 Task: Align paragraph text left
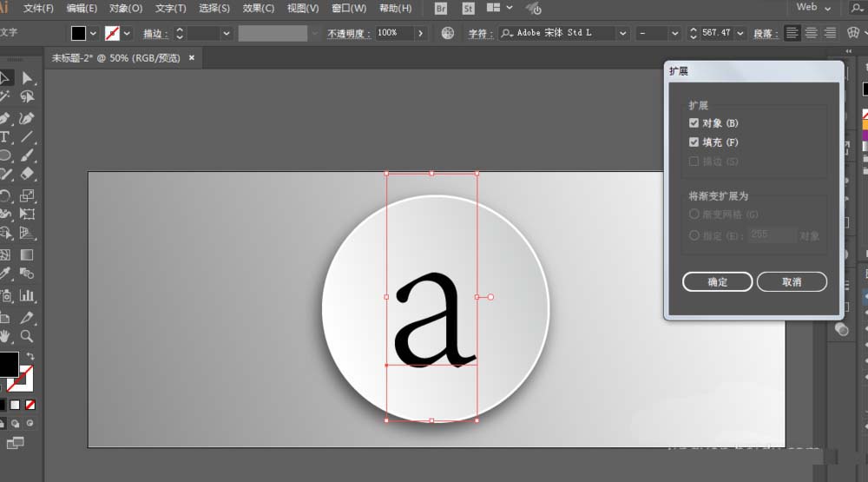(792, 33)
